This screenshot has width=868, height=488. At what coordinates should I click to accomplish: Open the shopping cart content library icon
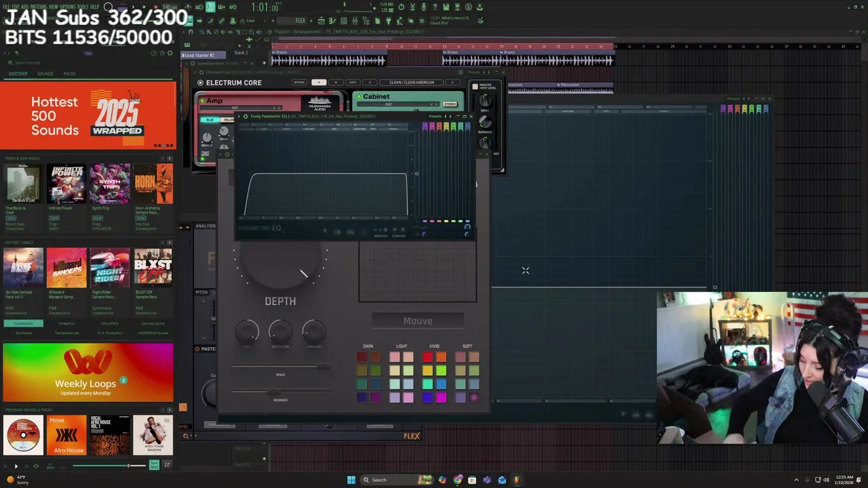click(421, 21)
